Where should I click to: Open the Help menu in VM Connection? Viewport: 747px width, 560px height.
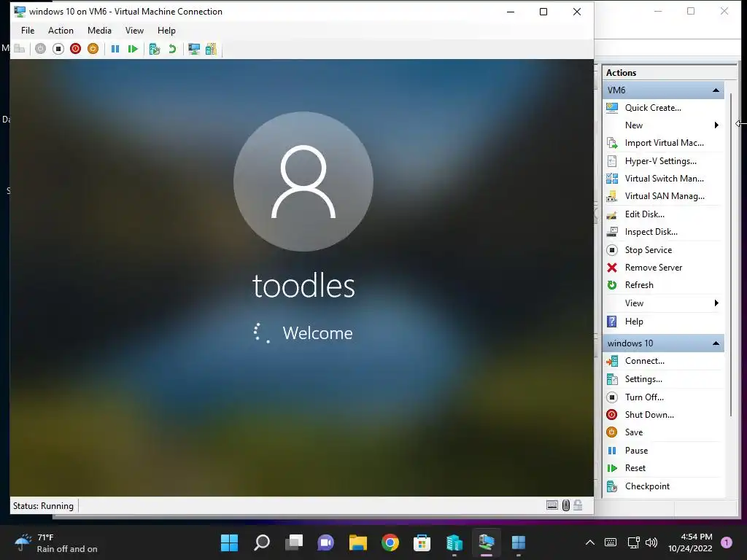(x=166, y=31)
